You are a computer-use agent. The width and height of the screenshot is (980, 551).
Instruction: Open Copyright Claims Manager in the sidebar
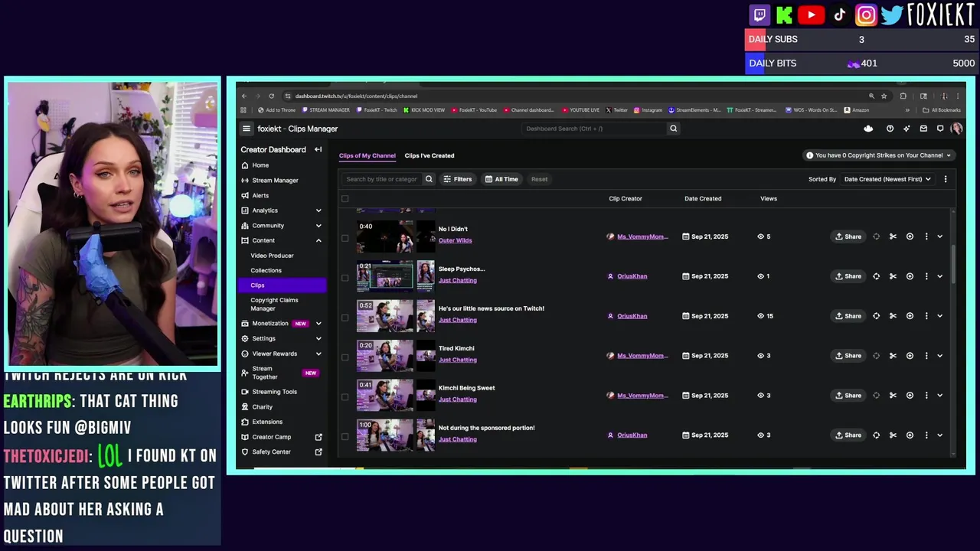[274, 305]
